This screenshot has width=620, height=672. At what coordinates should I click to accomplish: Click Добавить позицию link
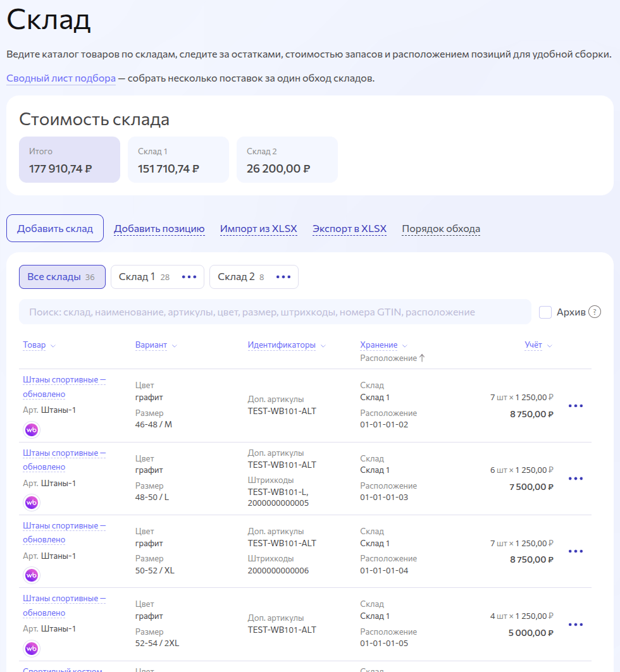pyautogui.click(x=159, y=229)
